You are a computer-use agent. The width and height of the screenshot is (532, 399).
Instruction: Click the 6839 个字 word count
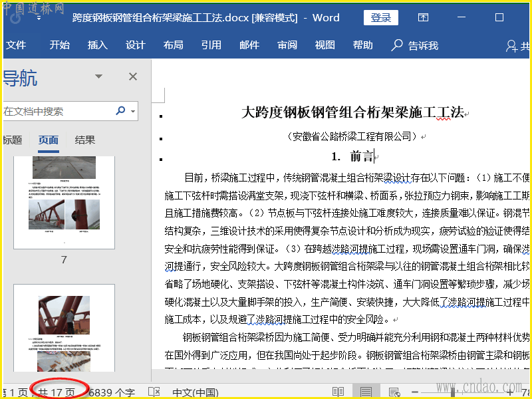coord(112,393)
